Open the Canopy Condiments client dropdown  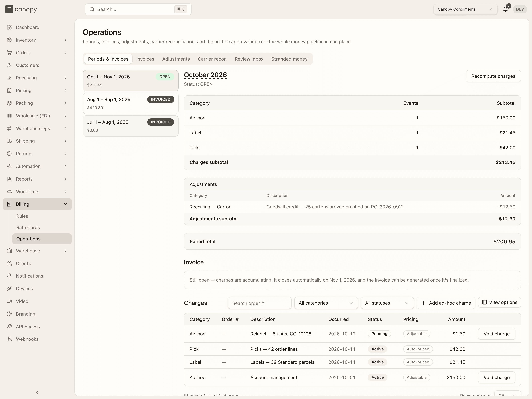pos(465,9)
